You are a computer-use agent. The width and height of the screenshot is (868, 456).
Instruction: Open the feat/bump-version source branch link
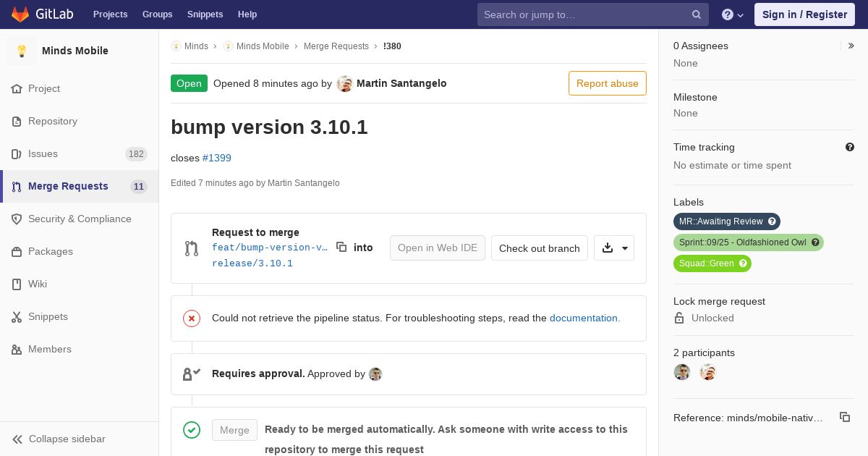270,248
